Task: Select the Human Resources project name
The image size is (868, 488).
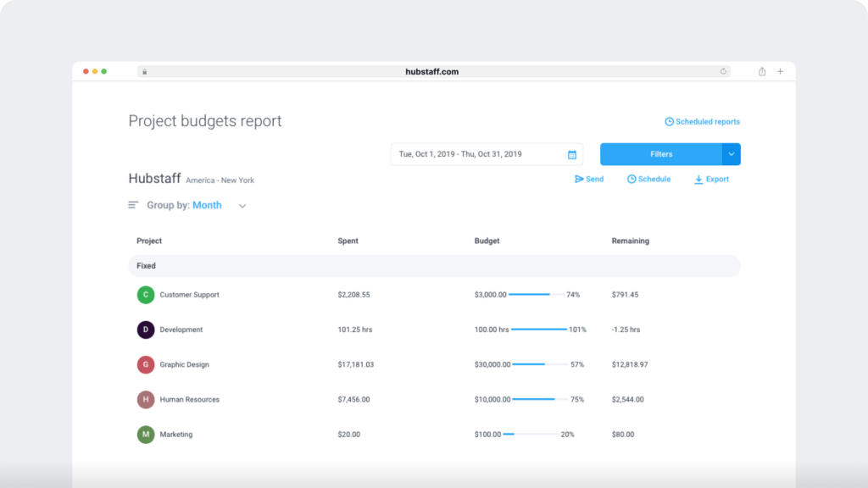Action: point(188,399)
